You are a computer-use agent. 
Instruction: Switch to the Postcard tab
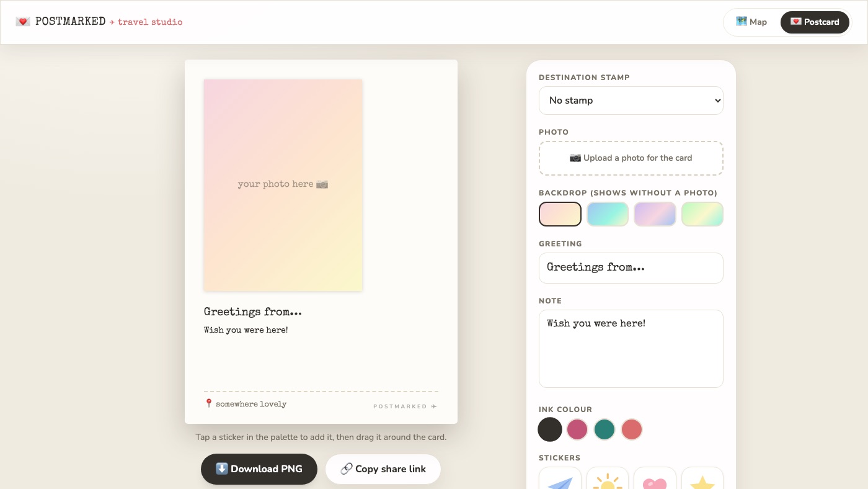[815, 22]
